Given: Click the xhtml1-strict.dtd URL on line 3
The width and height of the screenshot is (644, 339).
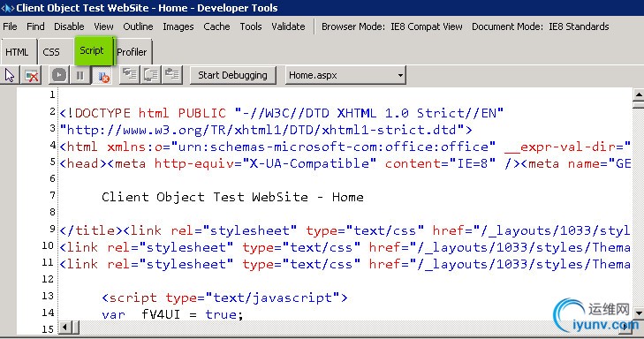Looking at the screenshot, I should (266, 130).
